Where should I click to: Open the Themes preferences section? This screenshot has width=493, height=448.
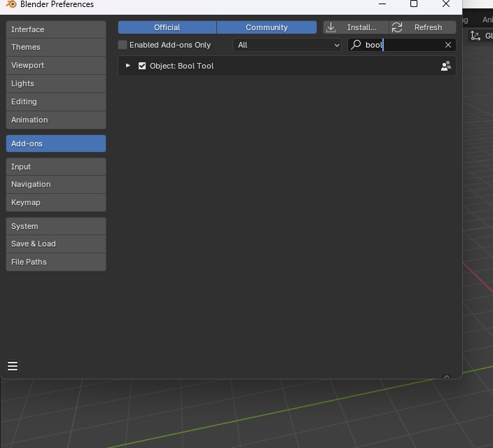tap(56, 47)
